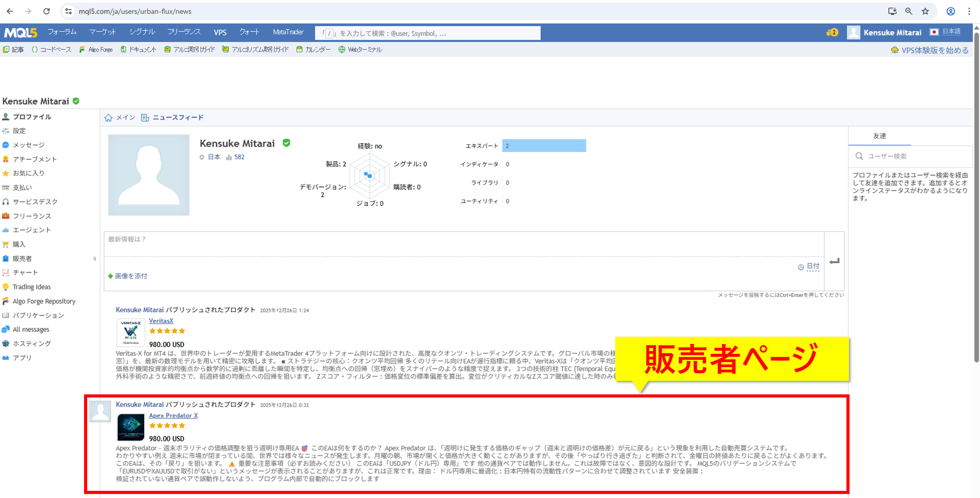
Task: Click the エキスパート bar showing 2
Action: coord(544,146)
